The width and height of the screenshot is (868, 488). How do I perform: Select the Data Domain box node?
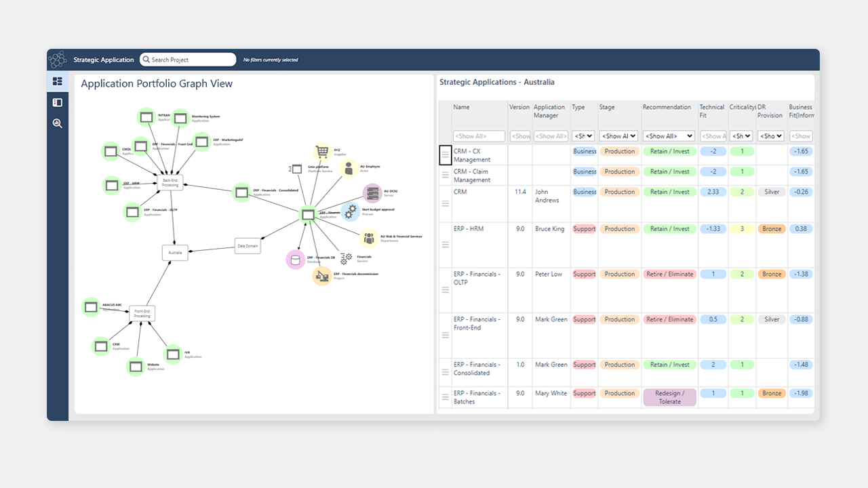click(248, 246)
